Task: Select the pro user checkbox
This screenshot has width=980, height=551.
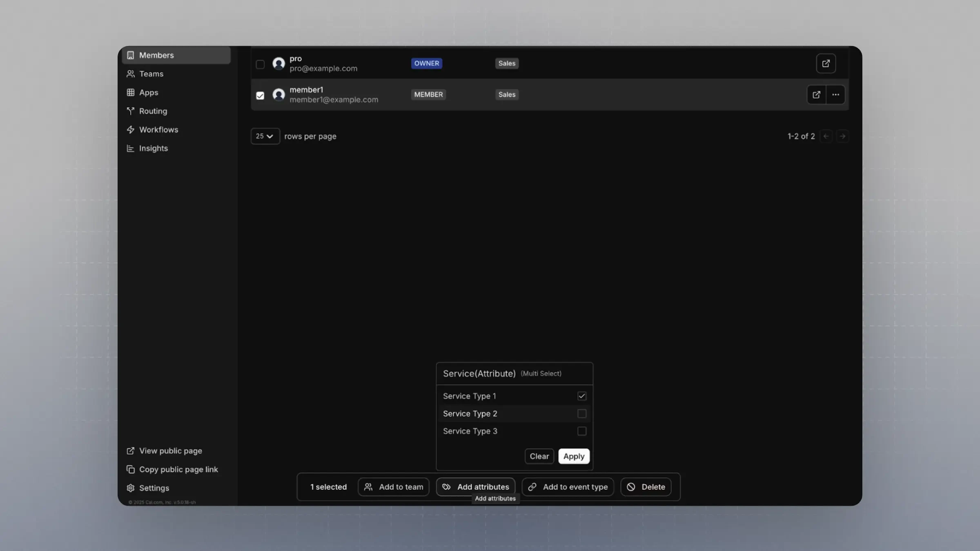Action: (260, 64)
